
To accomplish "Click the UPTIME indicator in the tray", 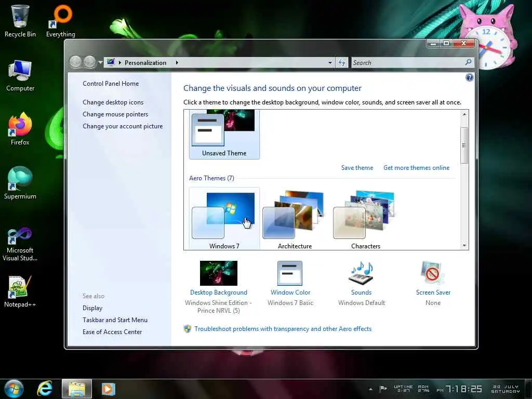I will [x=403, y=389].
